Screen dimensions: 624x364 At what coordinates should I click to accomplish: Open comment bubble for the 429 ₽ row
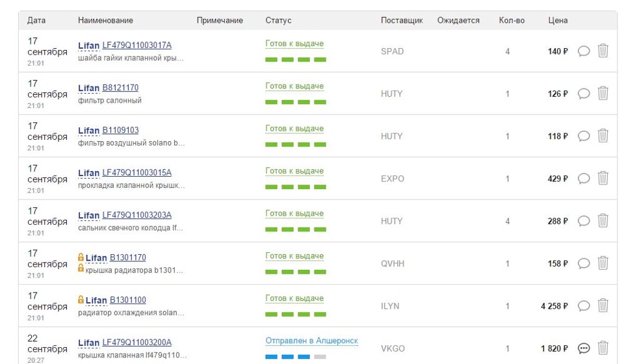click(584, 179)
